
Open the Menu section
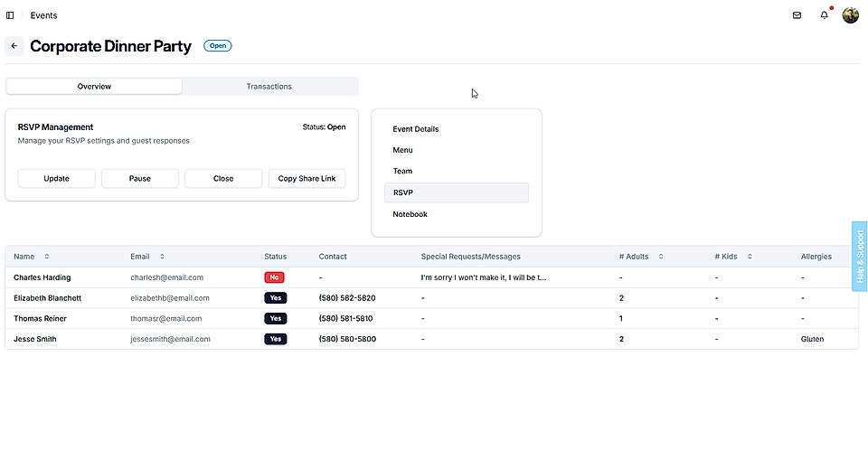403,150
